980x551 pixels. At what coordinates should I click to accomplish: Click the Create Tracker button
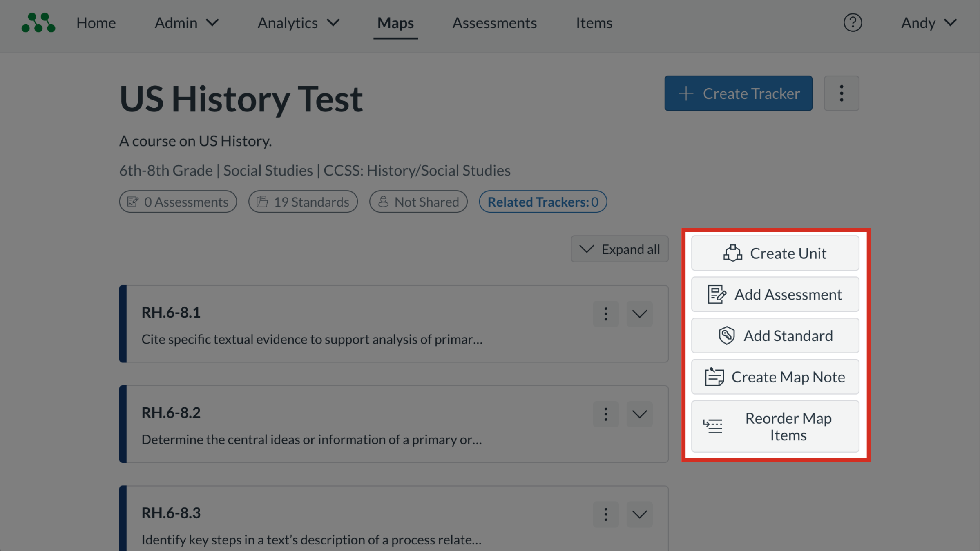(x=738, y=93)
